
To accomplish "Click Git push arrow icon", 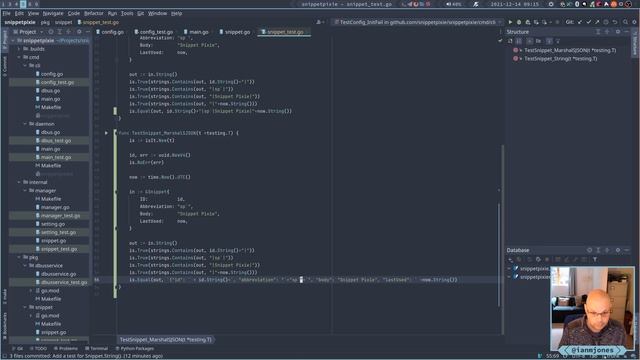I will tap(597, 22).
